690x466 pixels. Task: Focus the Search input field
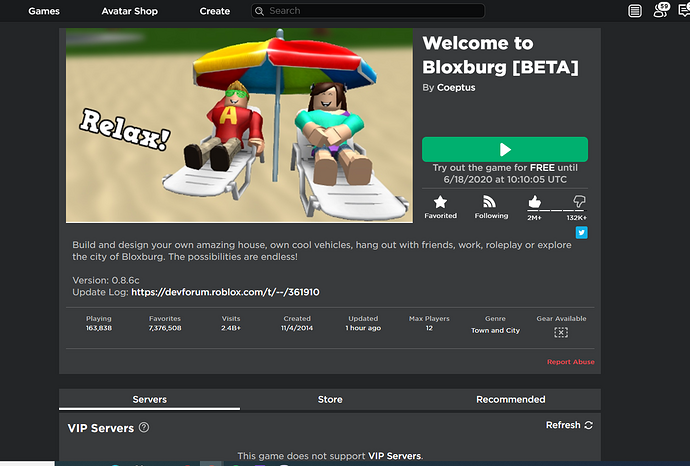pyautogui.click(x=368, y=11)
